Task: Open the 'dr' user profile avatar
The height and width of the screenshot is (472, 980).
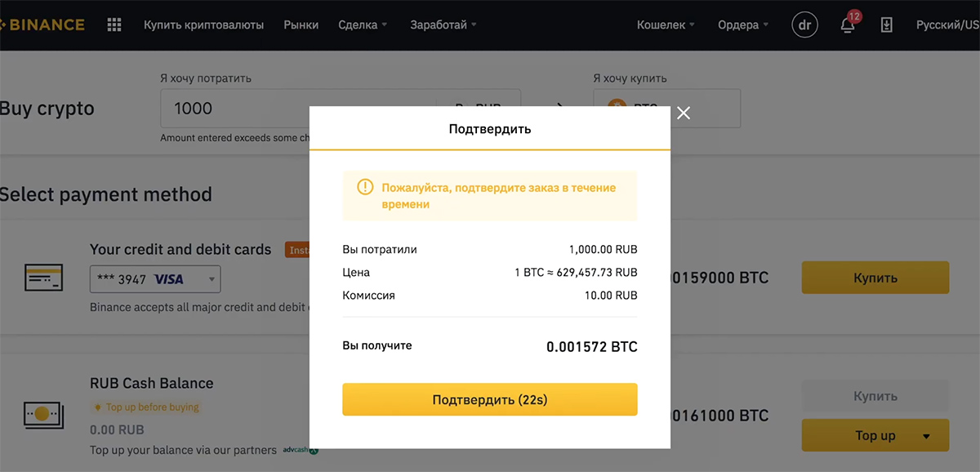Action: [804, 24]
